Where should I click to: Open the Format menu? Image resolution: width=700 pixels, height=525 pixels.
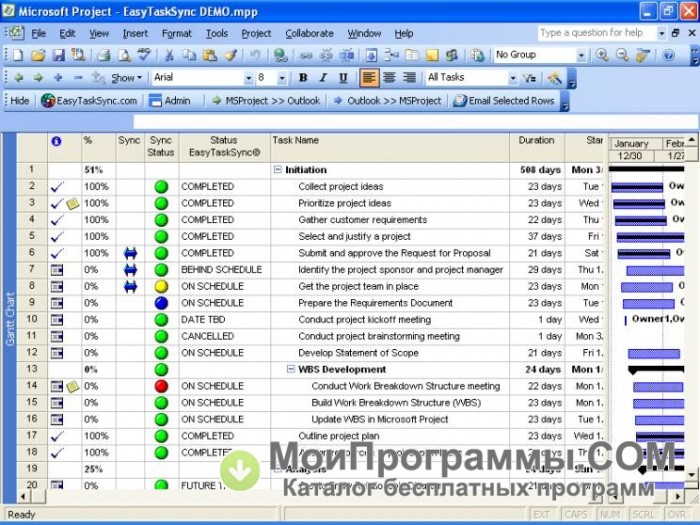click(x=176, y=33)
